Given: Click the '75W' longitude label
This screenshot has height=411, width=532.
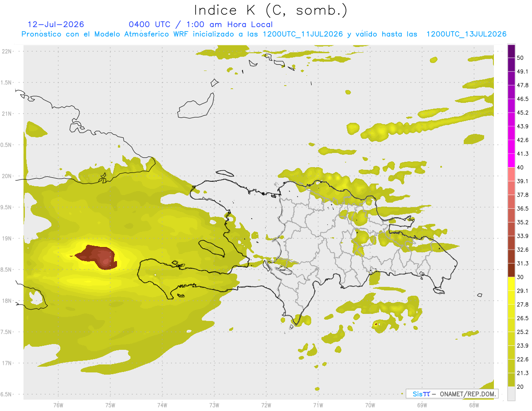Looking at the screenshot, I should [110, 405].
